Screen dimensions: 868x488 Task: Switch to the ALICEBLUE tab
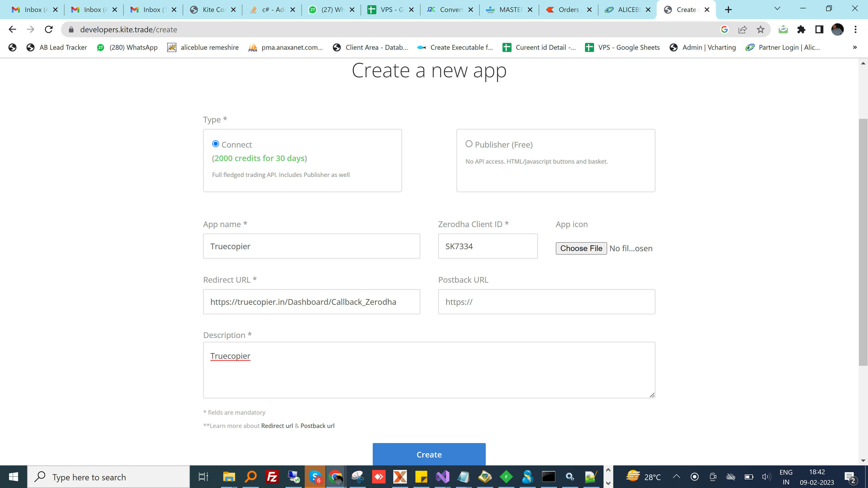pyautogui.click(x=624, y=10)
